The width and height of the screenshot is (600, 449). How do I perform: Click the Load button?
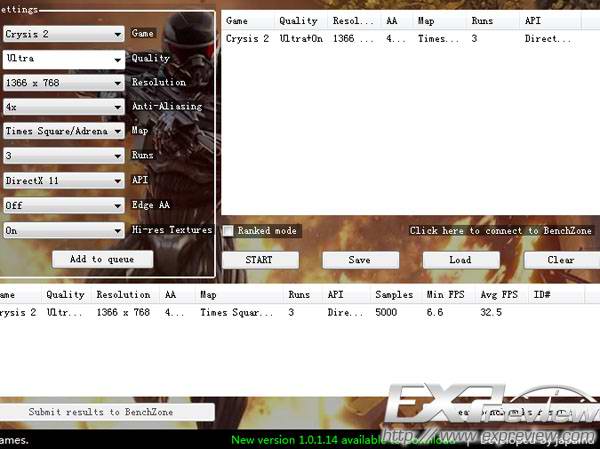click(x=460, y=260)
